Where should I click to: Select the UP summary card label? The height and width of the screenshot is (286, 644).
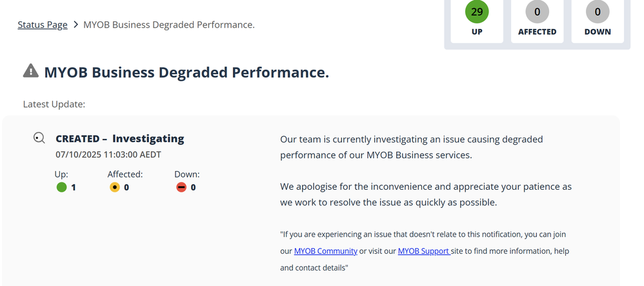477,32
